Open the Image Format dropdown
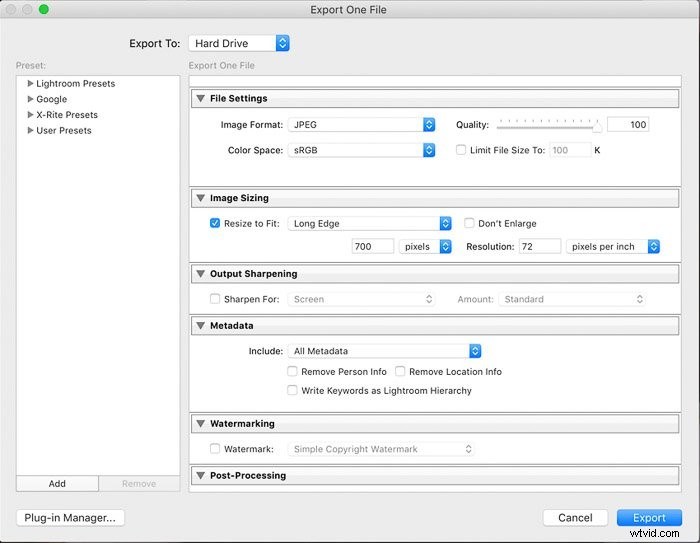 [361, 125]
